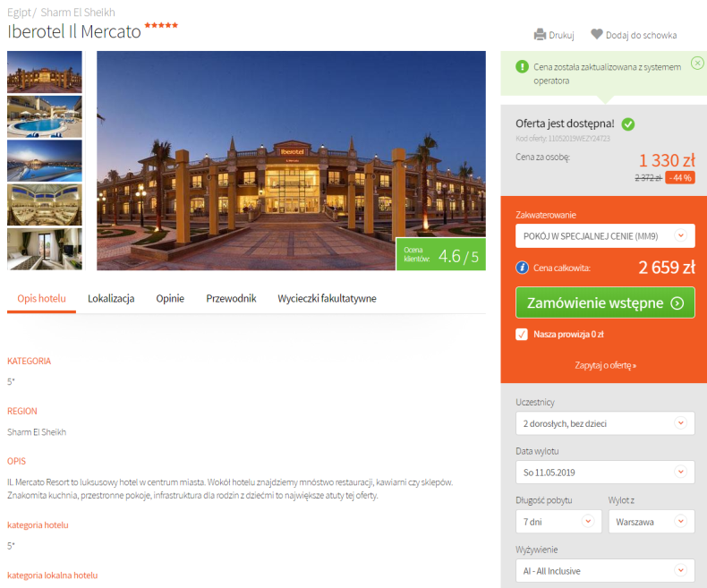Go to the Egipt breadcrumb
The width and height of the screenshot is (707, 588).
coord(19,13)
